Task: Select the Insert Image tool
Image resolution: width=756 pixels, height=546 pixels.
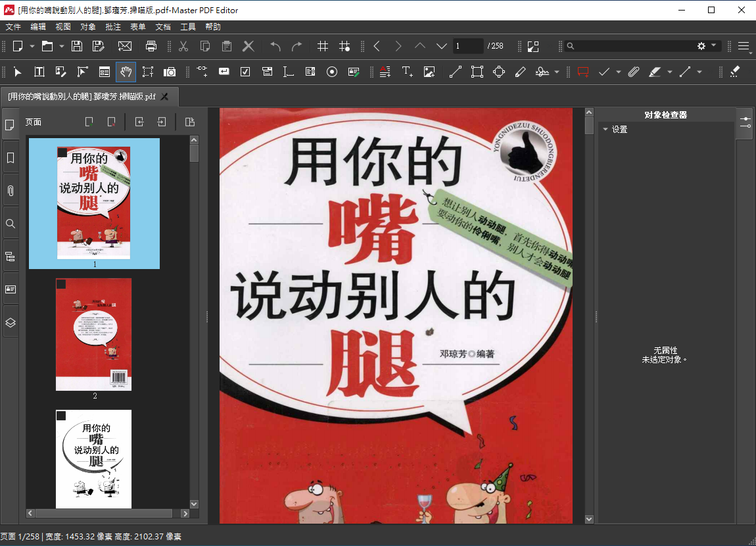Action: coord(429,72)
